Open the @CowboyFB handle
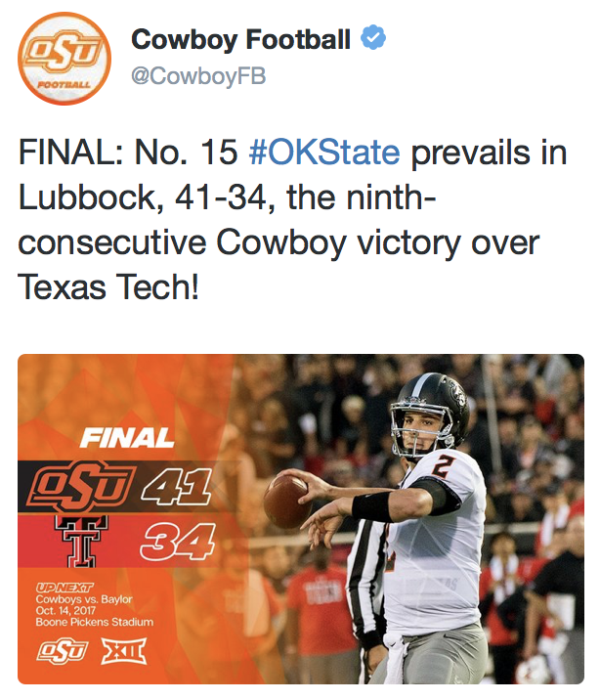Image resolution: width=600 pixels, height=700 pixels. 198,75
